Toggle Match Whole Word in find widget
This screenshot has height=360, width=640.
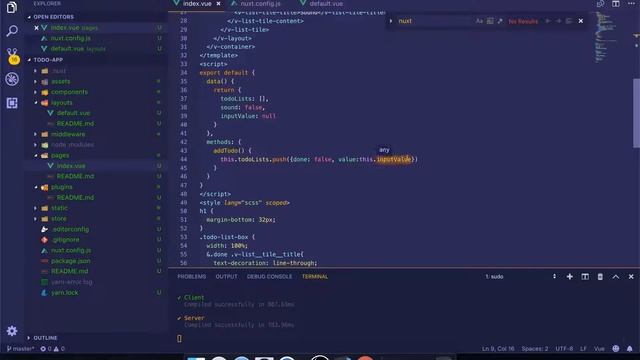coord(490,21)
